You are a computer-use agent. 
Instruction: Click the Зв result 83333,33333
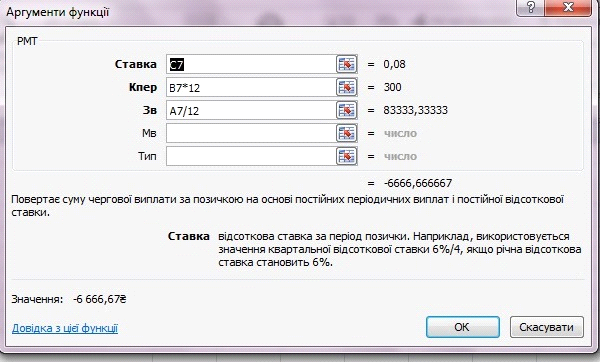point(416,110)
